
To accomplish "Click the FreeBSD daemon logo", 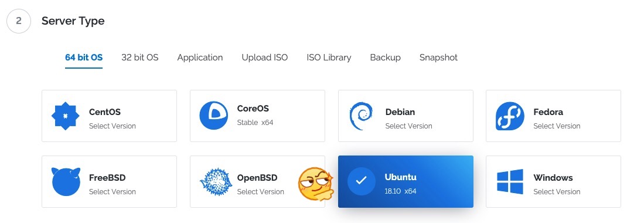I will click(x=66, y=181).
